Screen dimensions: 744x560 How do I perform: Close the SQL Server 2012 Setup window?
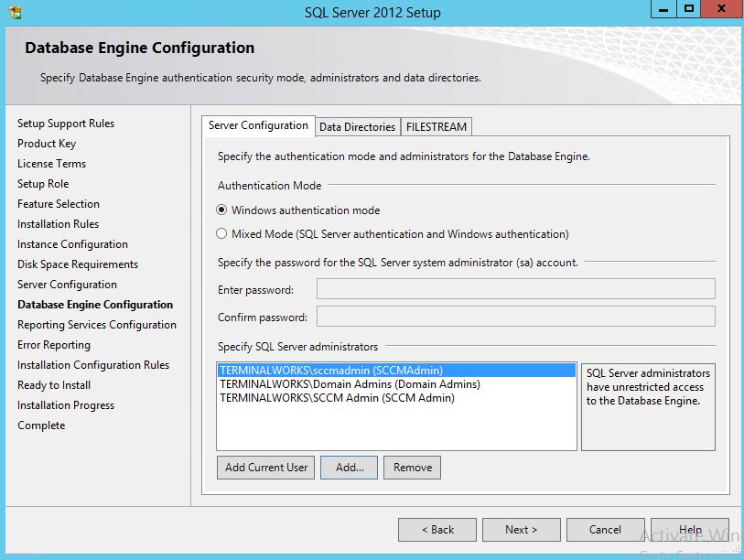[x=722, y=9]
